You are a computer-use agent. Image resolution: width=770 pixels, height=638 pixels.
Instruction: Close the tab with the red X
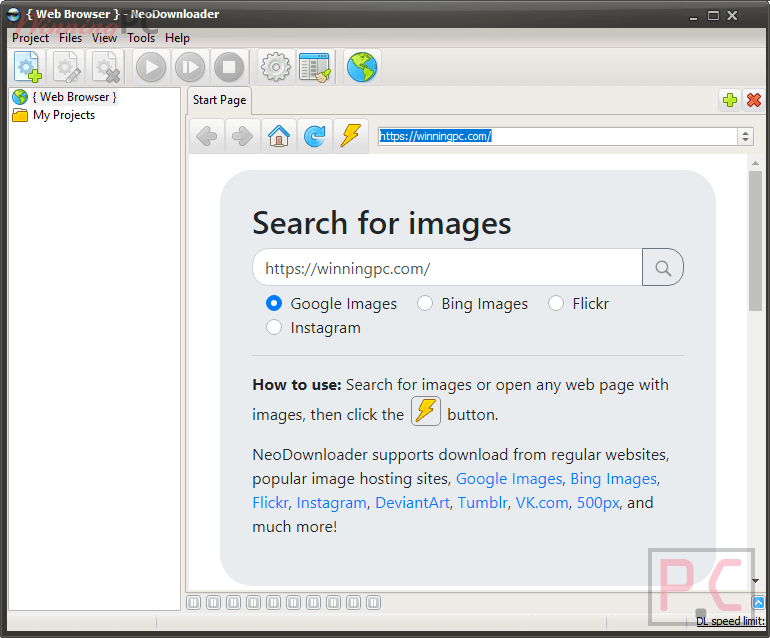754,100
